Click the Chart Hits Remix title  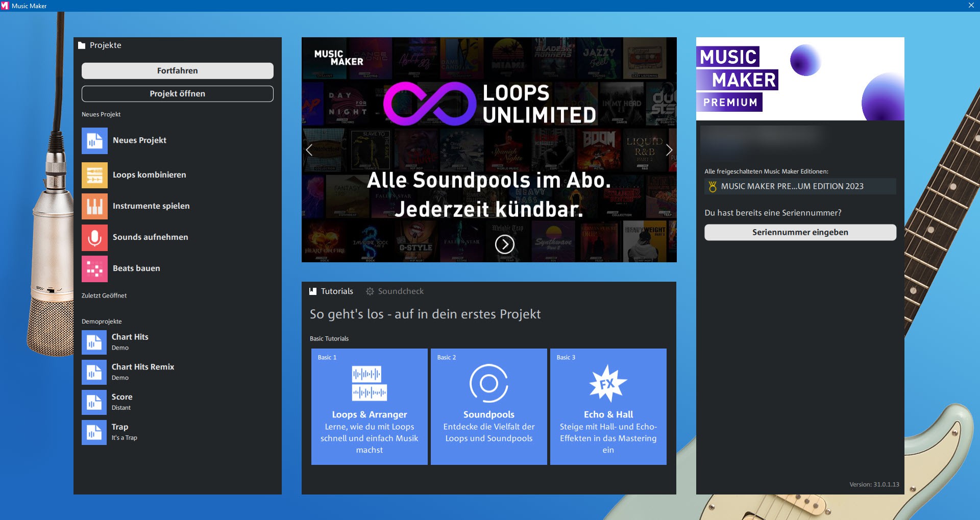(143, 367)
